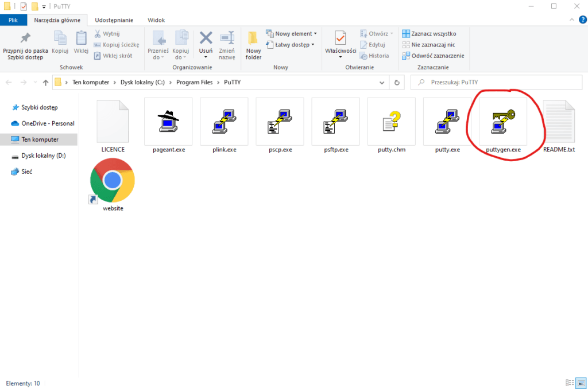Open the help question mark icon
This screenshot has width=588, height=389.
point(583,20)
